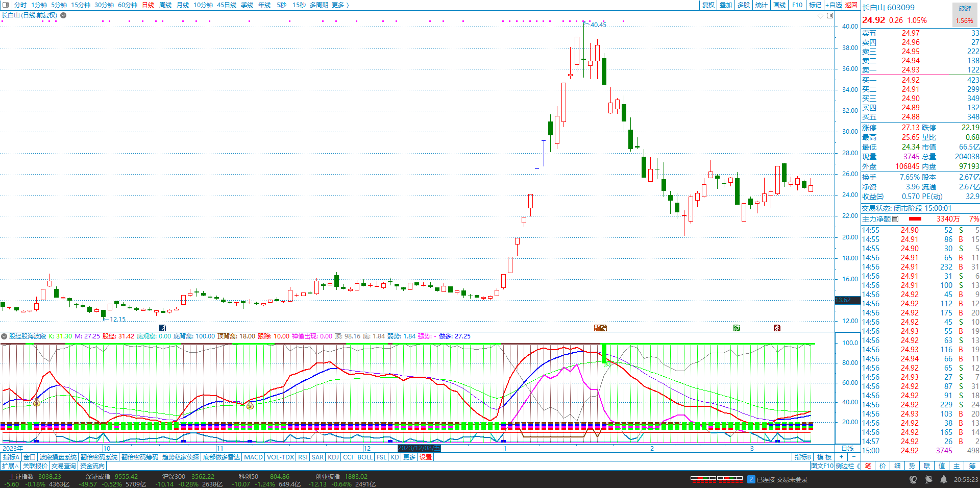Click the diamond marker icon above chart
Viewport: 980px width, 488px height.
[821, 15]
